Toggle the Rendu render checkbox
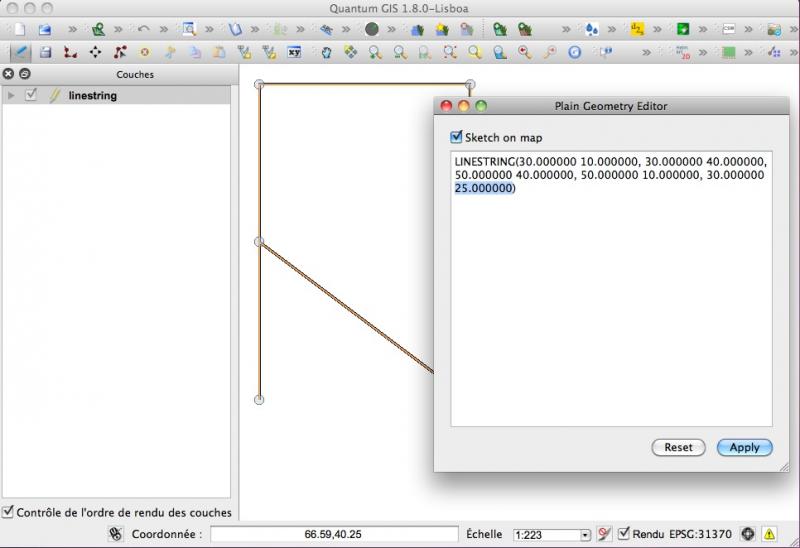The width and height of the screenshot is (800, 548). pyautogui.click(x=625, y=534)
